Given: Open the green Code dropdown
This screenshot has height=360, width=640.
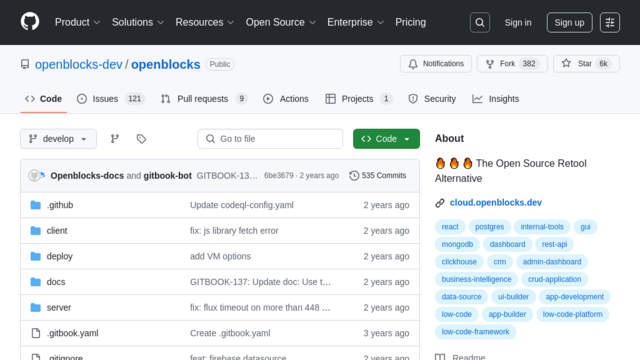Looking at the screenshot, I should pos(386,139).
